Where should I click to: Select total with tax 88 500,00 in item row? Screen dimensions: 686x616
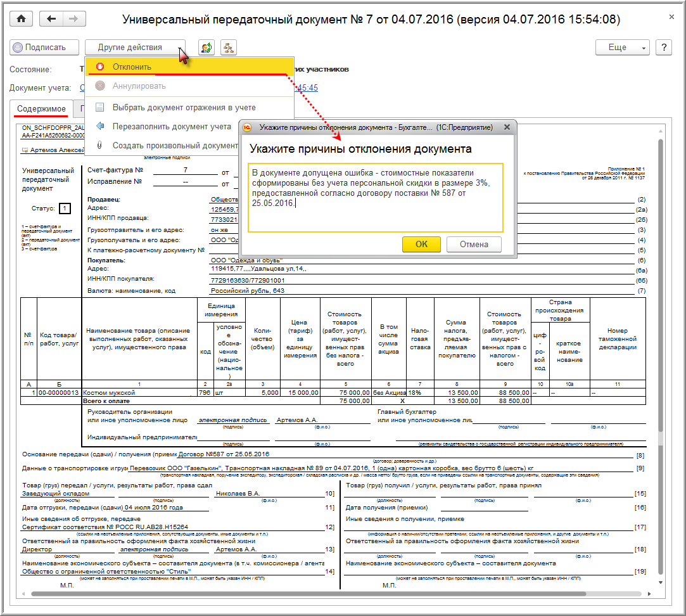pos(505,393)
